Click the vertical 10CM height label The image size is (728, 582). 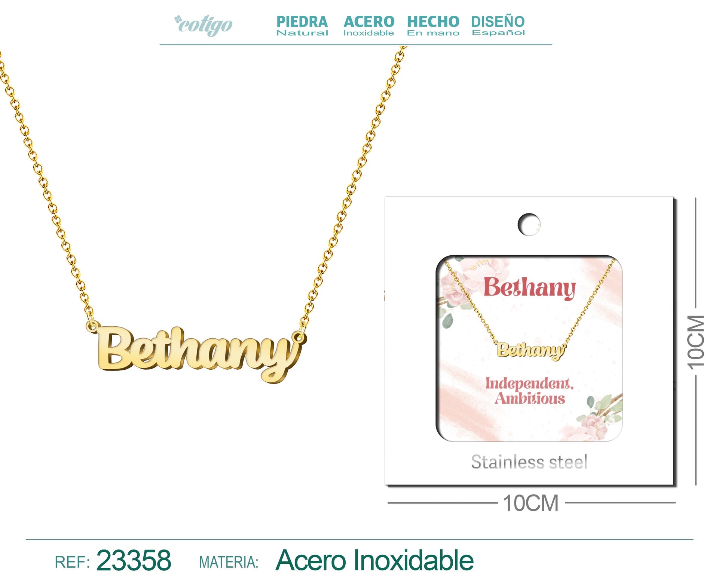point(696,342)
